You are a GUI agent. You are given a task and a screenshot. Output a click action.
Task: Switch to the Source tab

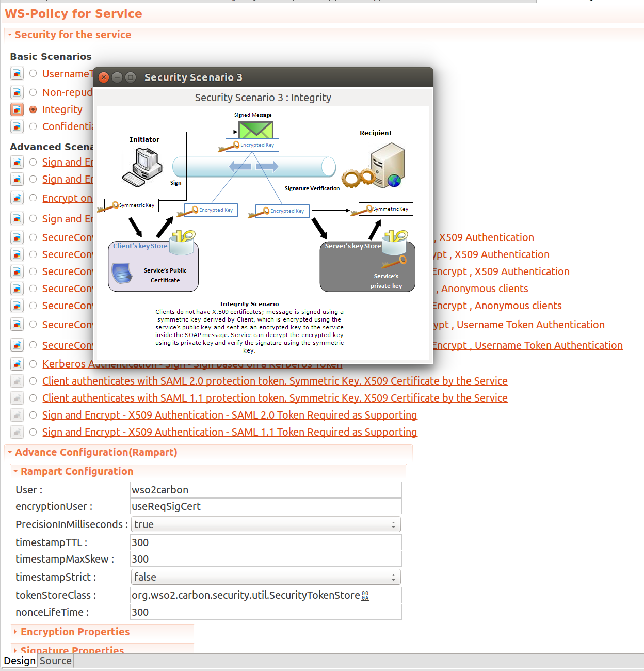[x=55, y=661]
